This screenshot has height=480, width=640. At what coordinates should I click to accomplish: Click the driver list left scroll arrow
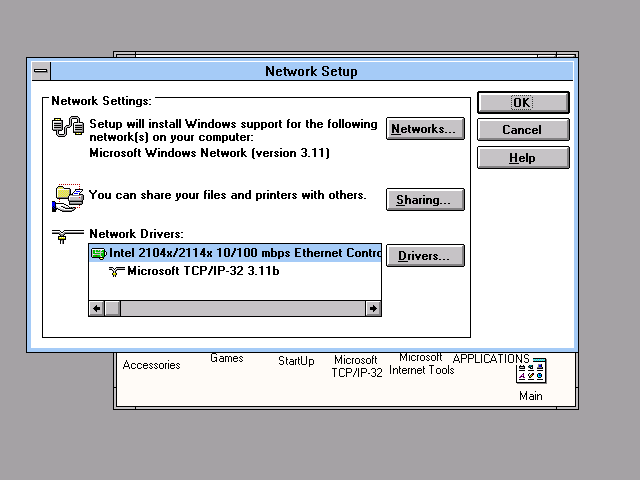point(97,309)
